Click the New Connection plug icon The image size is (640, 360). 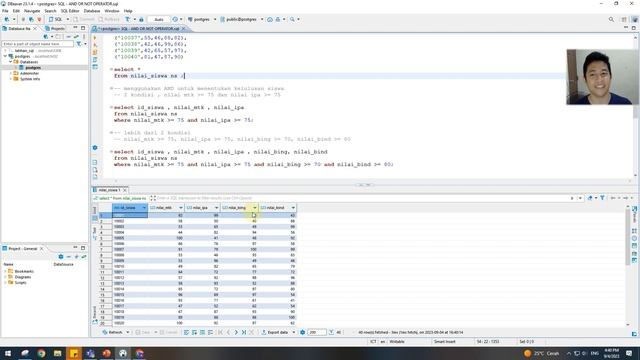point(7,19)
